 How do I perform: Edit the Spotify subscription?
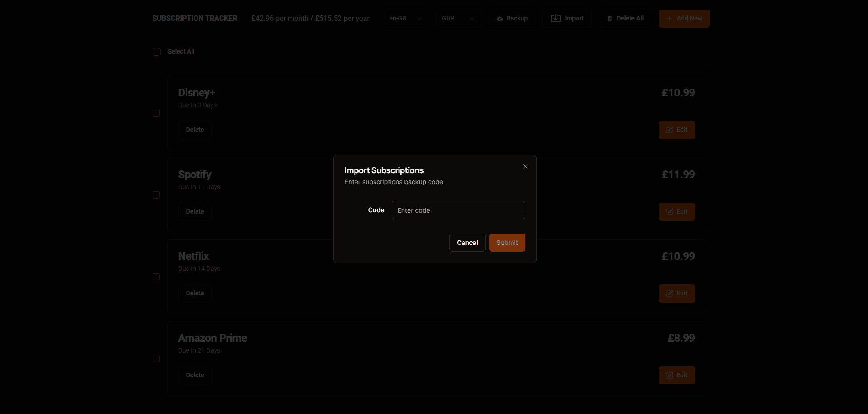click(x=676, y=212)
